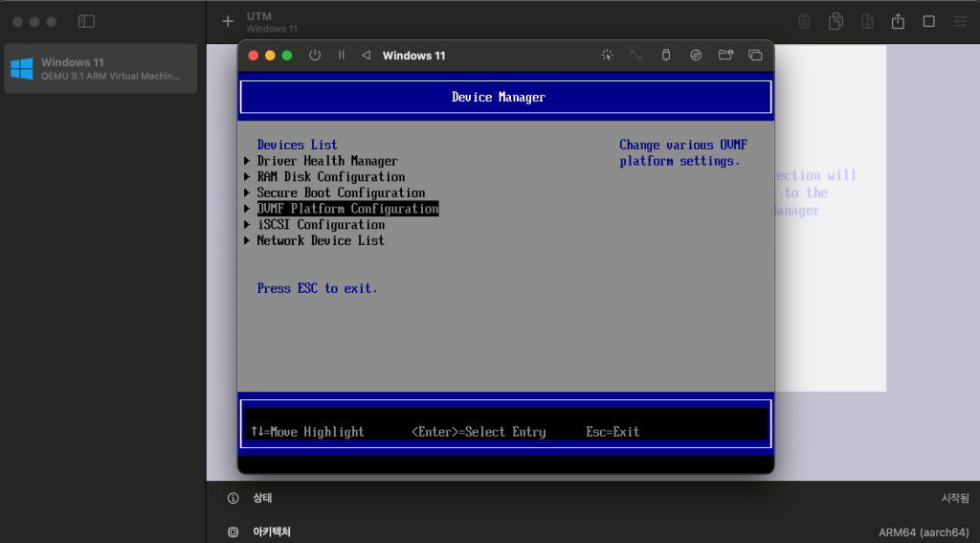Select Network Device List entry

[321, 240]
